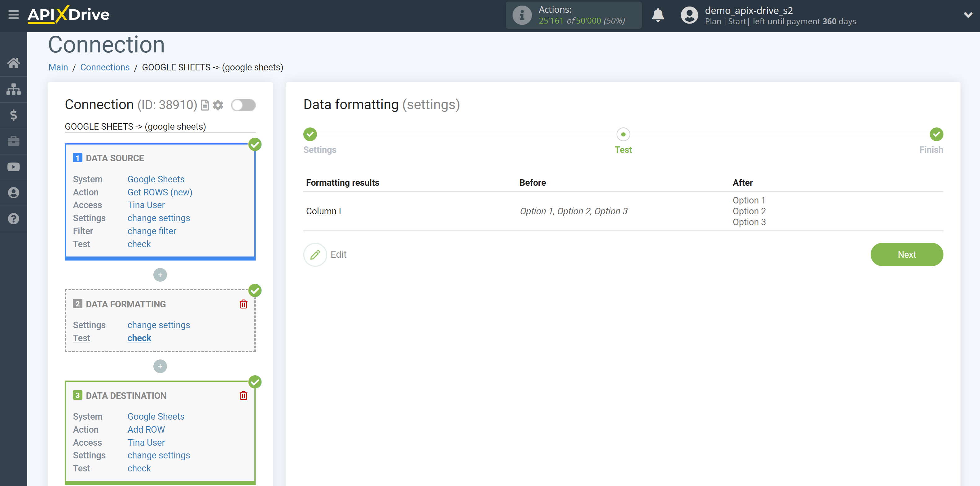Click the Actions counter 25'161 of 50'000
Image resolution: width=980 pixels, height=486 pixels.
click(582, 20)
